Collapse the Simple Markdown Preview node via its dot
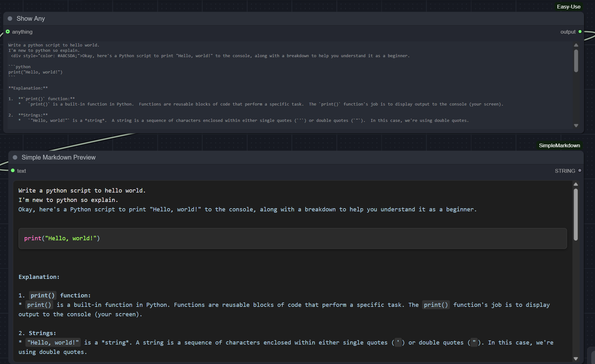The height and width of the screenshot is (364, 595). (15, 157)
